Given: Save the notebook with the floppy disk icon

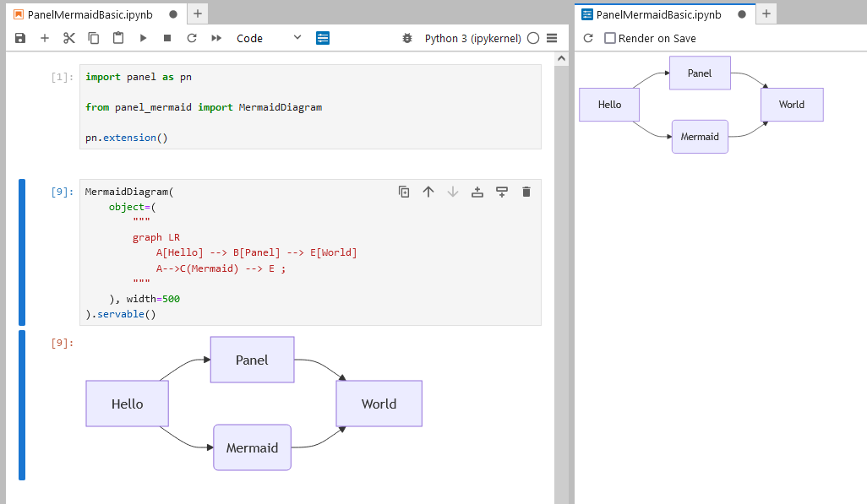Looking at the screenshot, I should (x=20, y=38).
